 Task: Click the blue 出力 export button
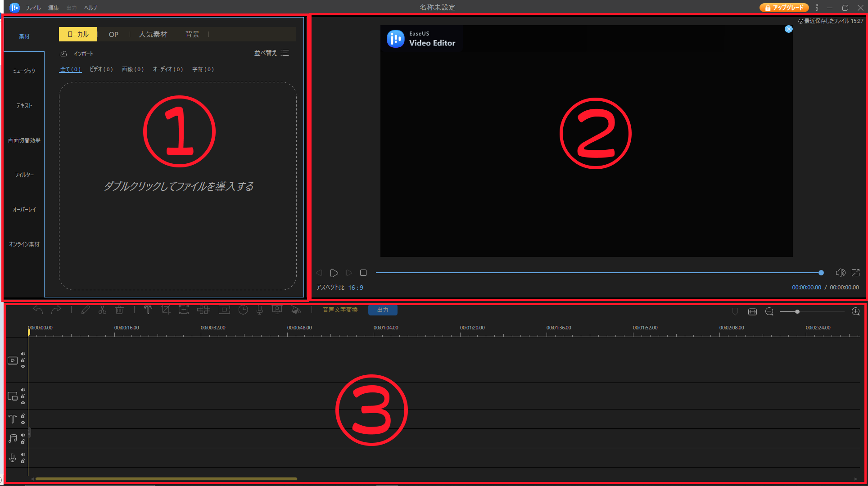coord(383,310)
